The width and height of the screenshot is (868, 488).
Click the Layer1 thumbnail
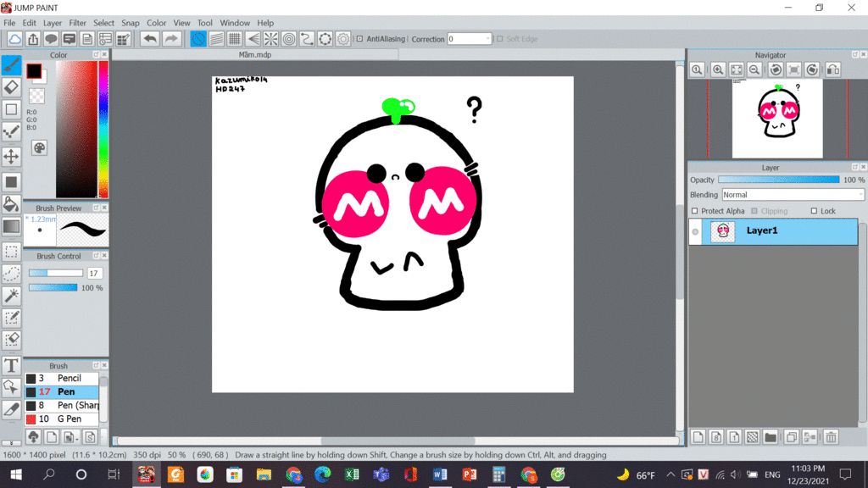click(x=722, y=231)
